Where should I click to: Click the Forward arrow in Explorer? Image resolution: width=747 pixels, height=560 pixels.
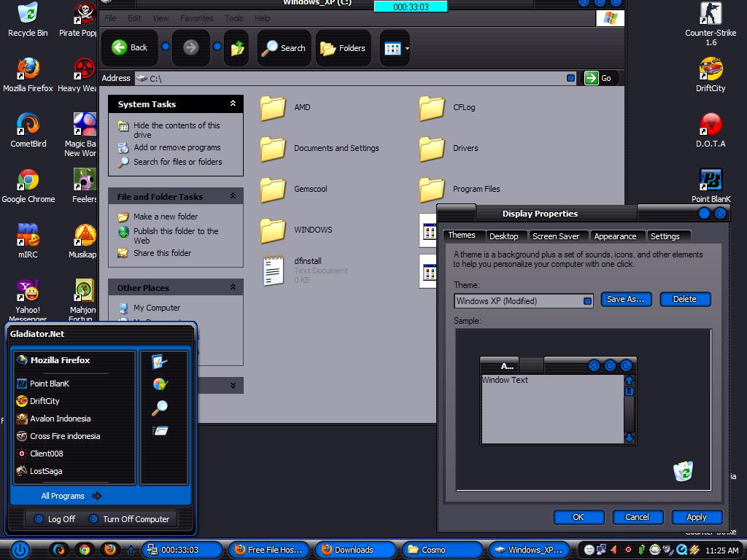point(191,47)
